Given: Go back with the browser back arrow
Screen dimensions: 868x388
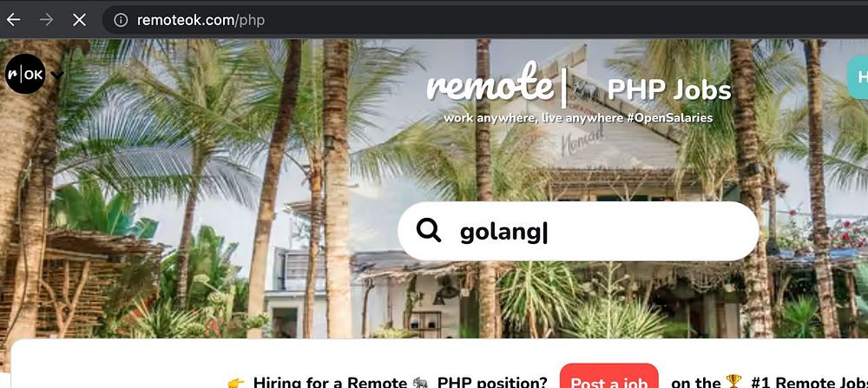Looking at the screenshot, I should click(13, 20).
